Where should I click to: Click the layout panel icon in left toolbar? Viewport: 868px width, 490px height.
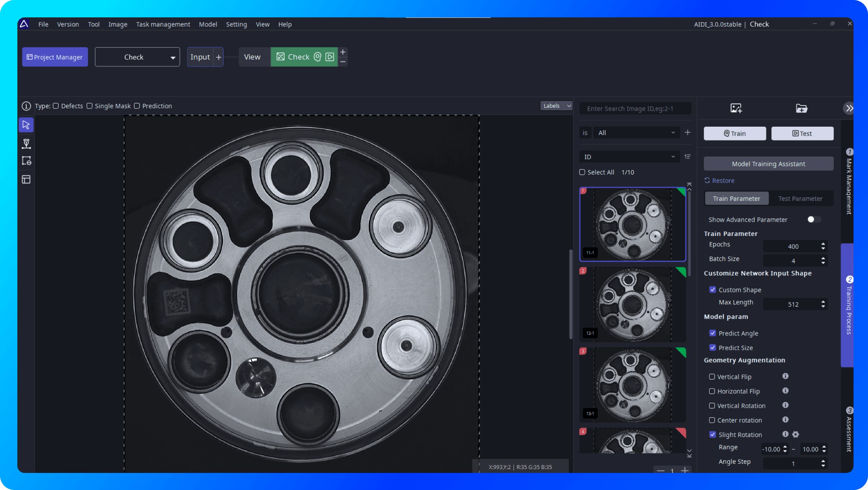click(26, 179)
